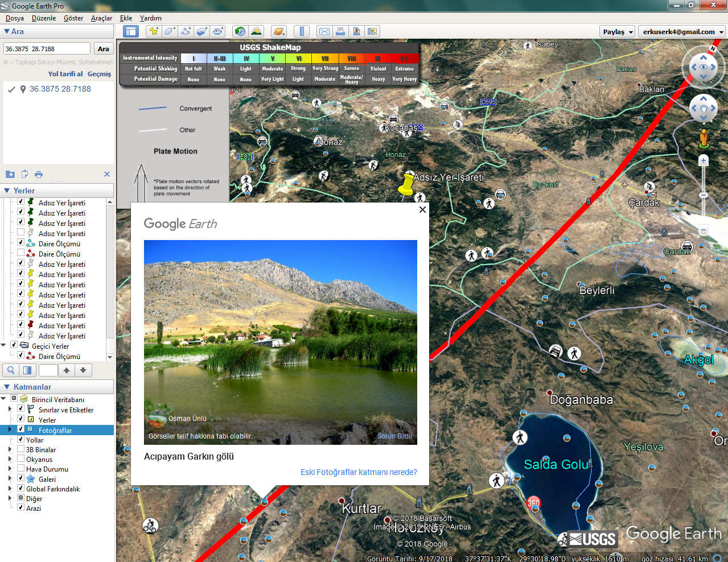The image size is (728, 562).
Task: Click the Yol tarifi al link
Action: (x=65, y=74)
